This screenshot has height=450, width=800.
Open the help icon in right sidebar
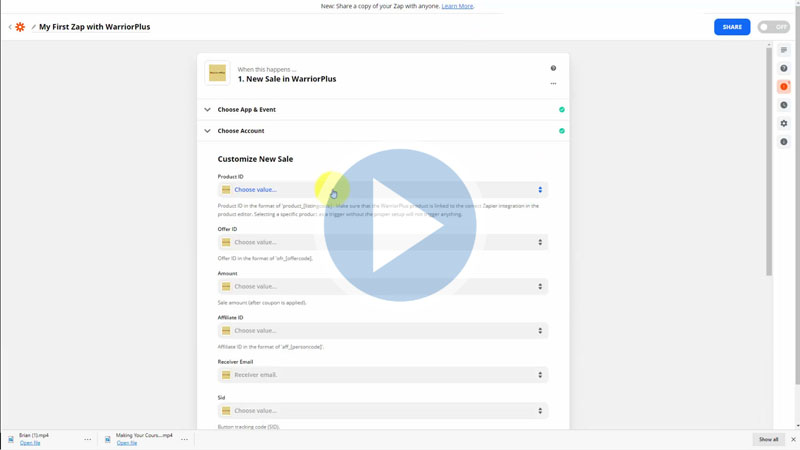click(784, 68)
